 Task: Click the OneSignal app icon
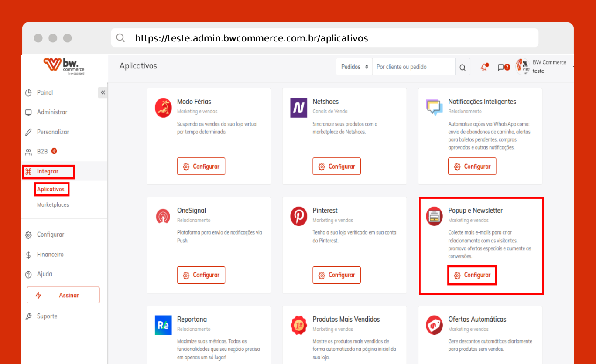[x=163, y=216]
